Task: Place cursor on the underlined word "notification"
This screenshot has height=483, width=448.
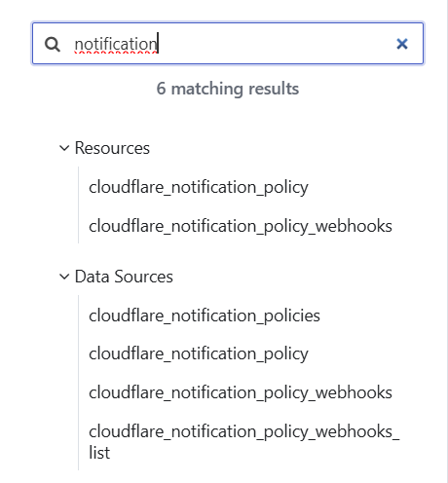Action: [116, 44]
